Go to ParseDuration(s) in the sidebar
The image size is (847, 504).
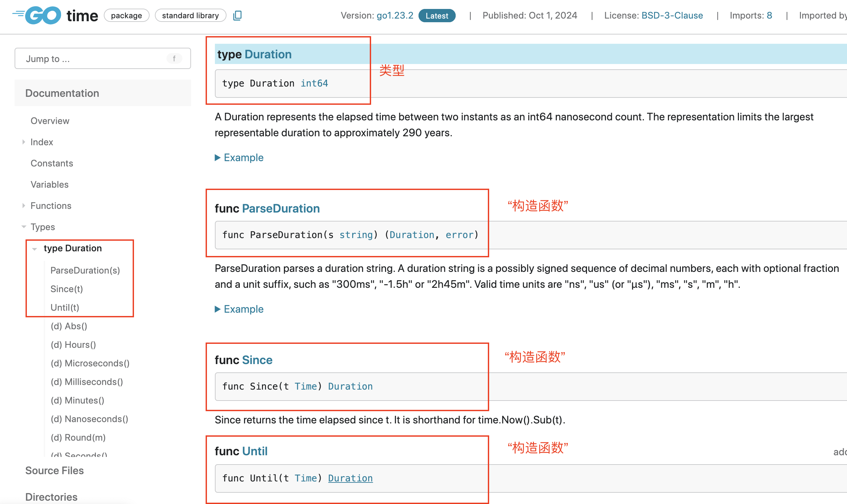[85, 270]
